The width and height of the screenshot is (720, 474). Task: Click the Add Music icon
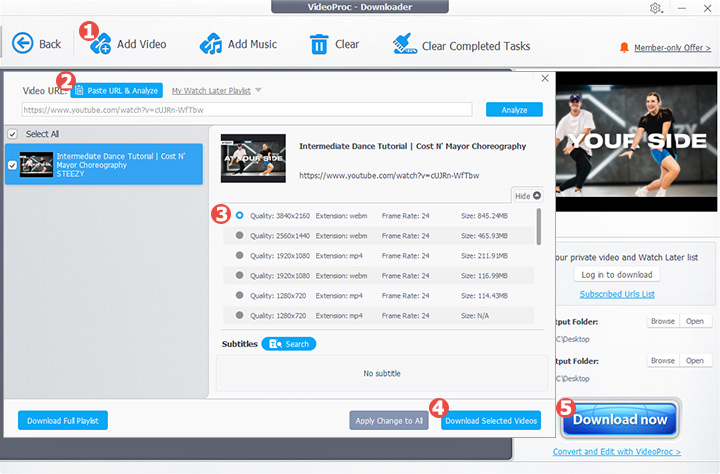210,44
